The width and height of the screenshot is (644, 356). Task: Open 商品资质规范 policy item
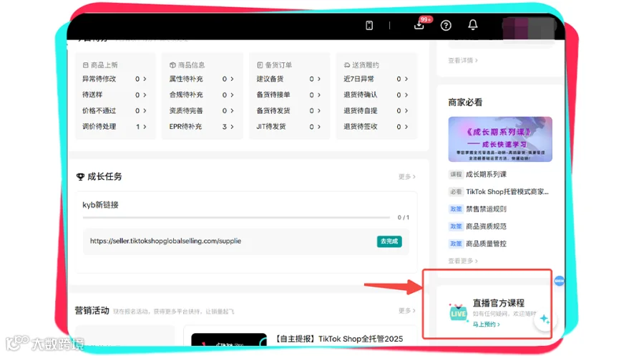tap(486, 226)
